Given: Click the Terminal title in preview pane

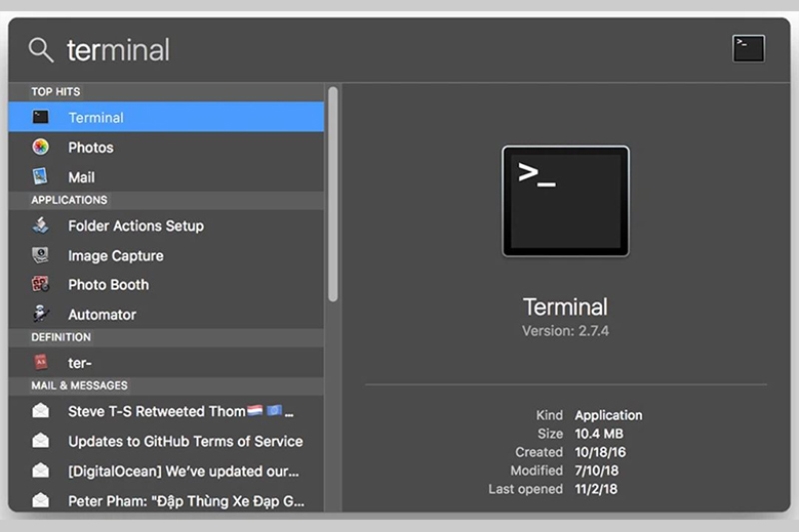Looking at the screenshot, I should tap(565, 307).
